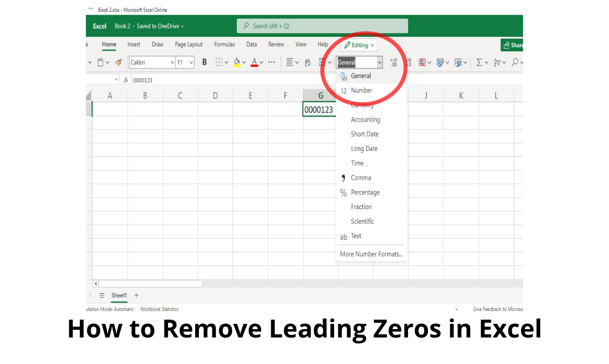Click the AutoSum sigma icon
Image resolution: width=609 pixels, height=364 pixels.
[479, 62]
